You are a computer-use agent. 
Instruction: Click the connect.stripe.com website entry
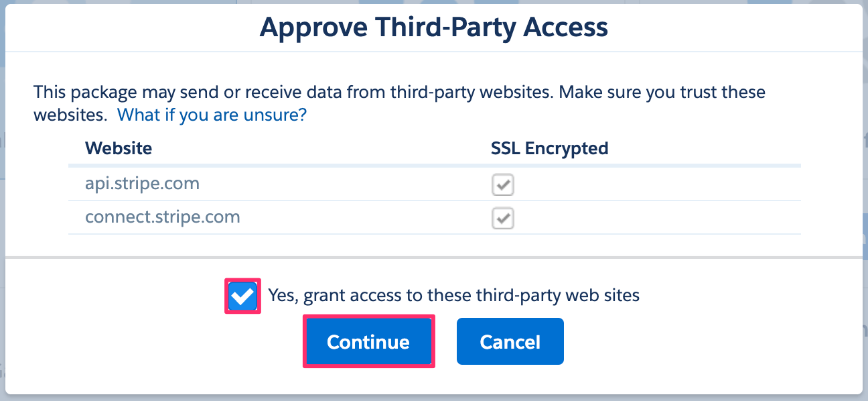pyautogui.click(x=163, y=217)
